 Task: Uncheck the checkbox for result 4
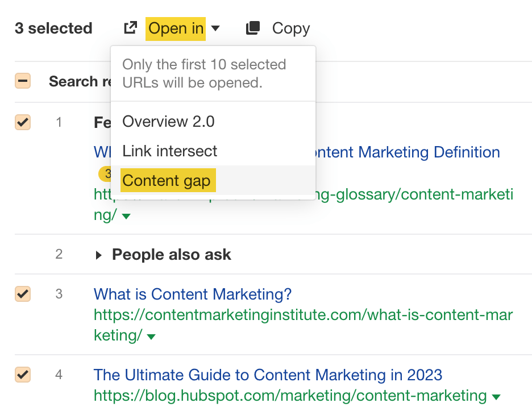coord(23,375)
